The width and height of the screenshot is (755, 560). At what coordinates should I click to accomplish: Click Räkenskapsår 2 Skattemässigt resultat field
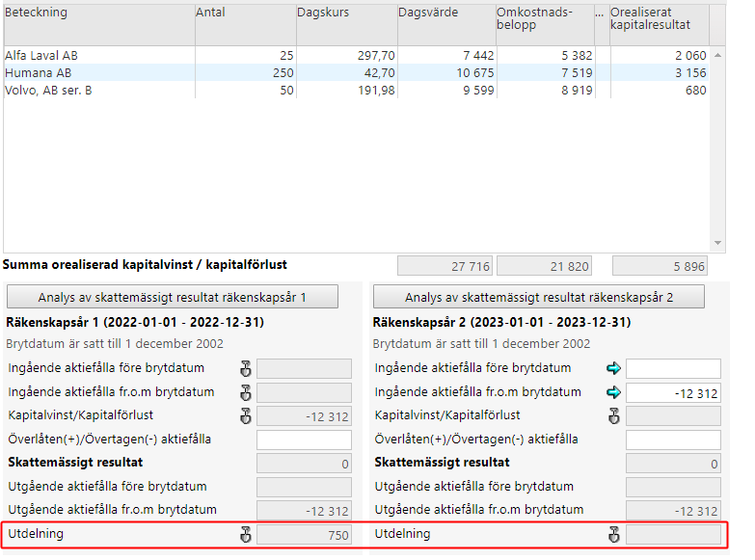673,464
